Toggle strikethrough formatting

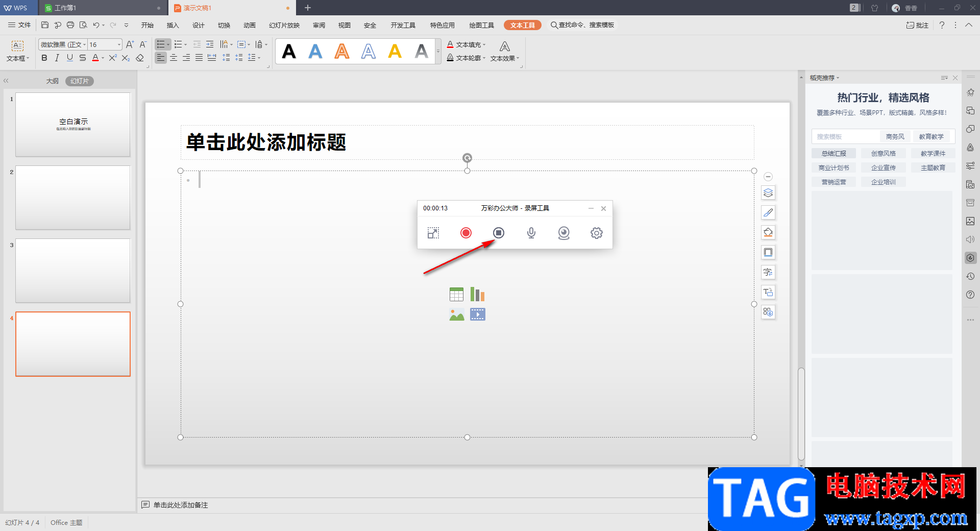(83, 58)
